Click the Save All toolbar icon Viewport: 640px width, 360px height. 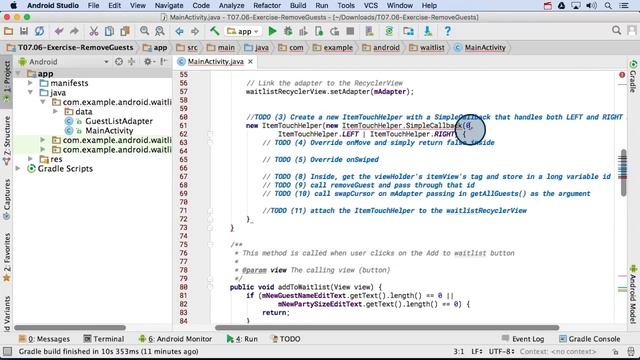point(24,31)
